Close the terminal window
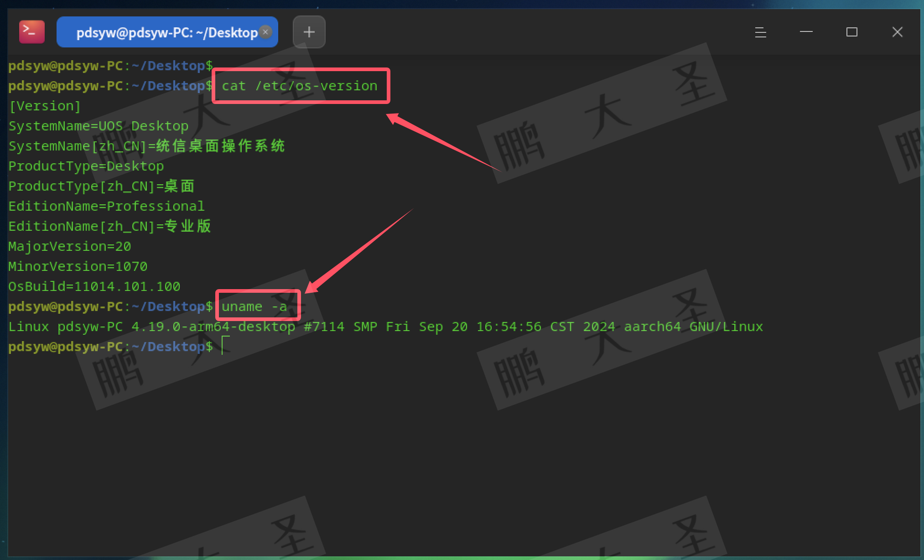Image resolution: width=924 pixels, height=560 pixels. (x=897, y=32)
